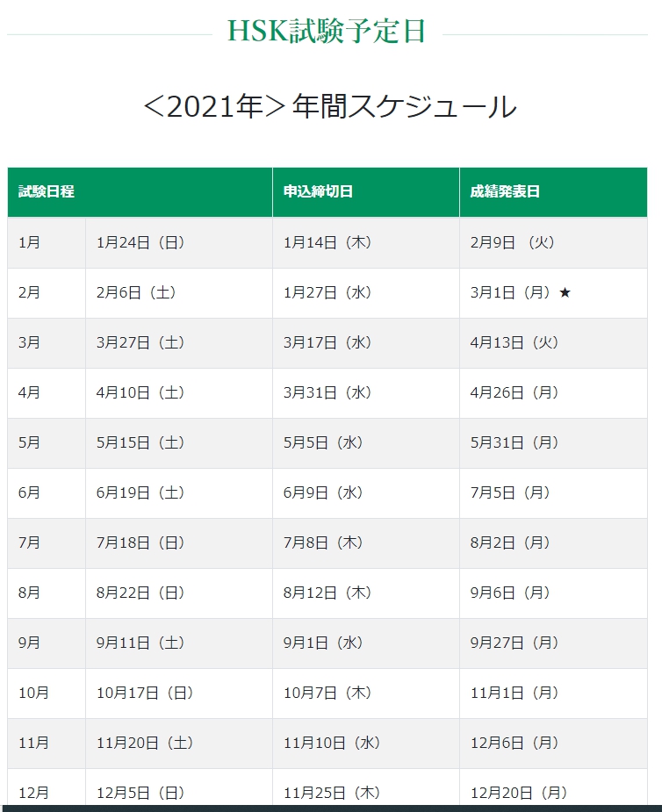Select the 2月6日(土) exam date cell
This screenshot has width=662, height=812.
click(136, 292)
